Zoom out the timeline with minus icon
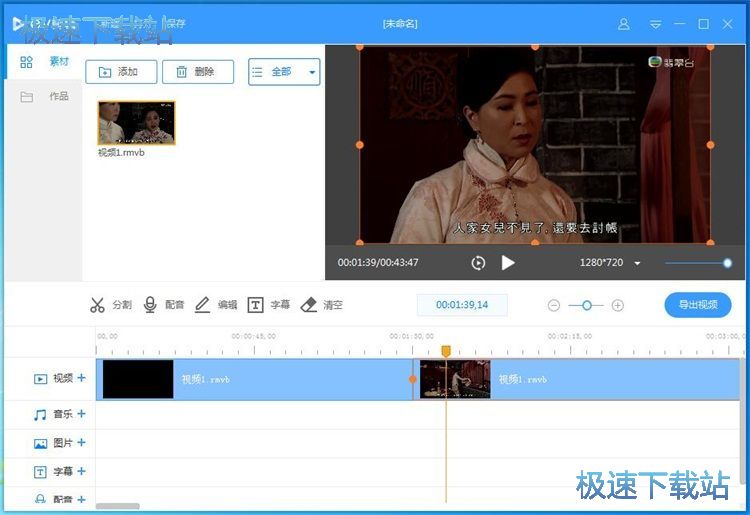Image resolution: width=750 pixels, height=515 pixels. 554,305
